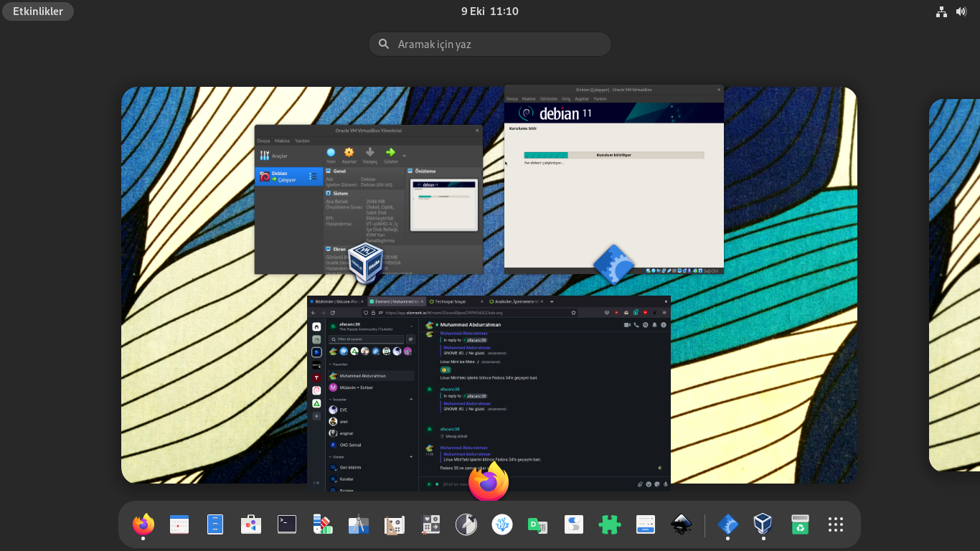
Task: Switch to the second workspace preview
Action: pyautogui.click(x=954, y=285)
